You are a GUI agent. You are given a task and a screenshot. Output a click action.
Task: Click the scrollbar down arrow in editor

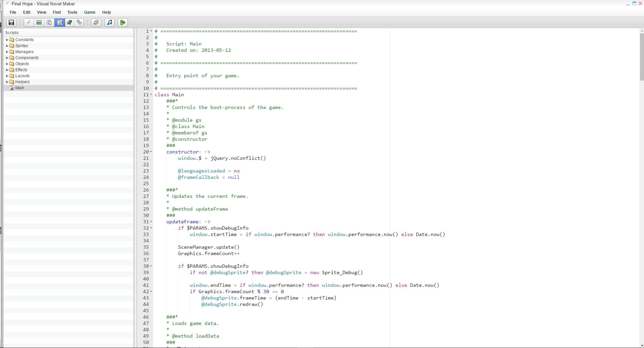click(x=642, y=346)
